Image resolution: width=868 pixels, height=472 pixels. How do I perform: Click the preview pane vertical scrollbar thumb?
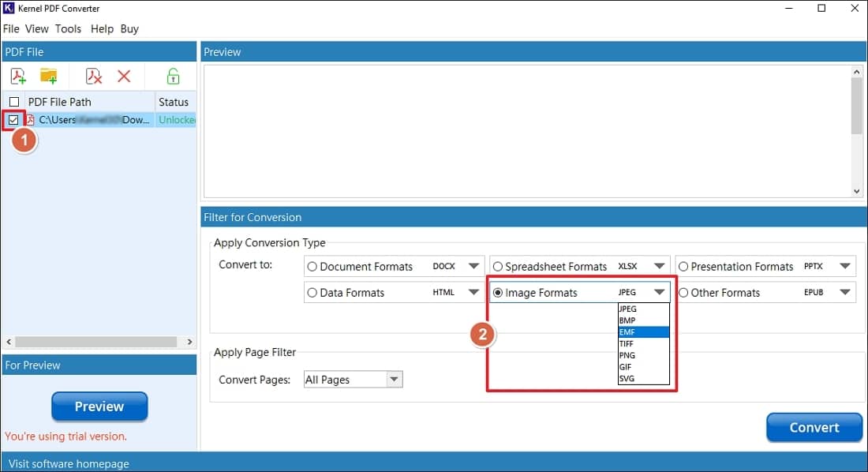856,106
